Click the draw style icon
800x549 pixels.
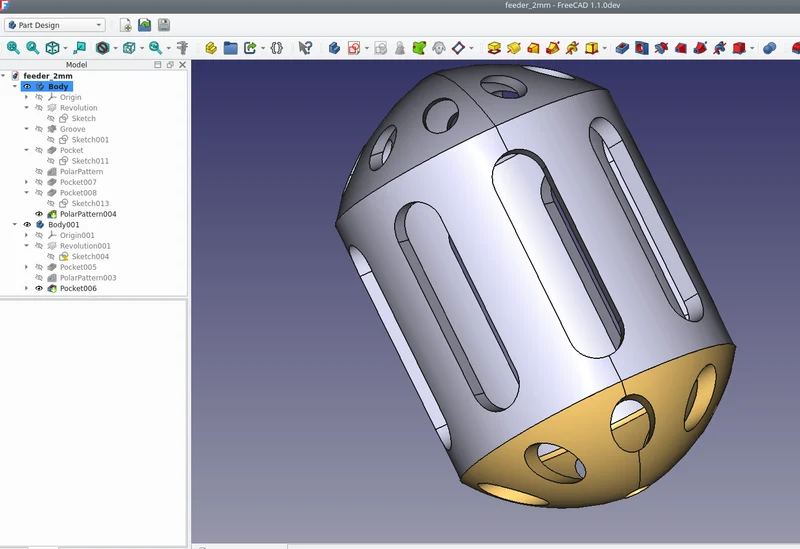pos(103,48)
